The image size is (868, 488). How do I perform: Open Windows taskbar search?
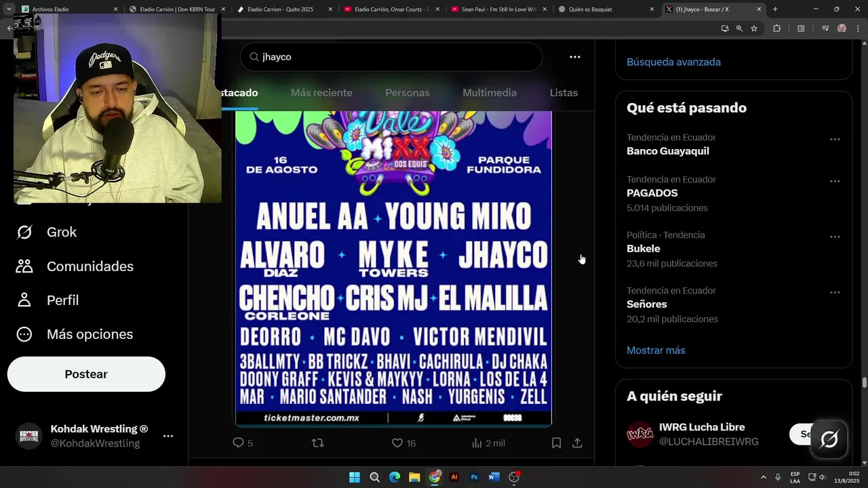[x=374, y=477]
